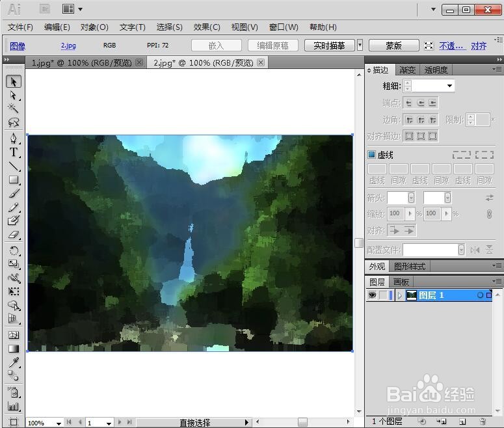This screenshot has width=504, height=428.
Task: Select the Type tool
Action: click(14, 152)
